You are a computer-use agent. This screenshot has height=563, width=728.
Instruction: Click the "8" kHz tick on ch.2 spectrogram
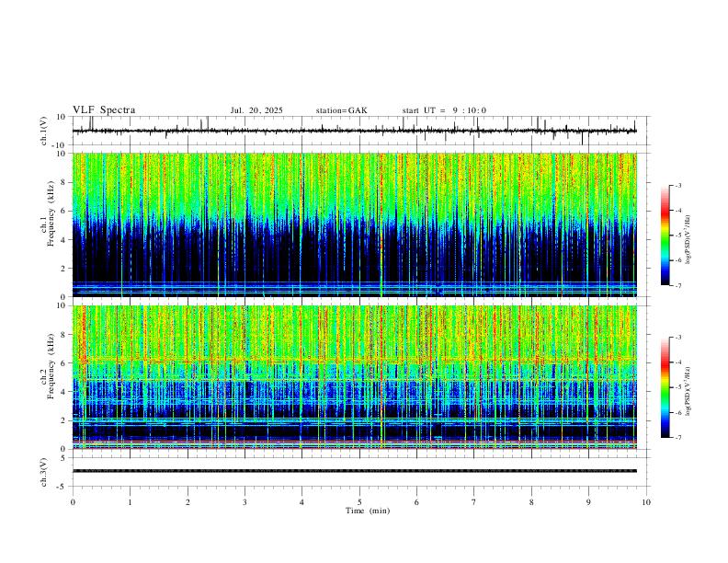(x=64, y=335)
